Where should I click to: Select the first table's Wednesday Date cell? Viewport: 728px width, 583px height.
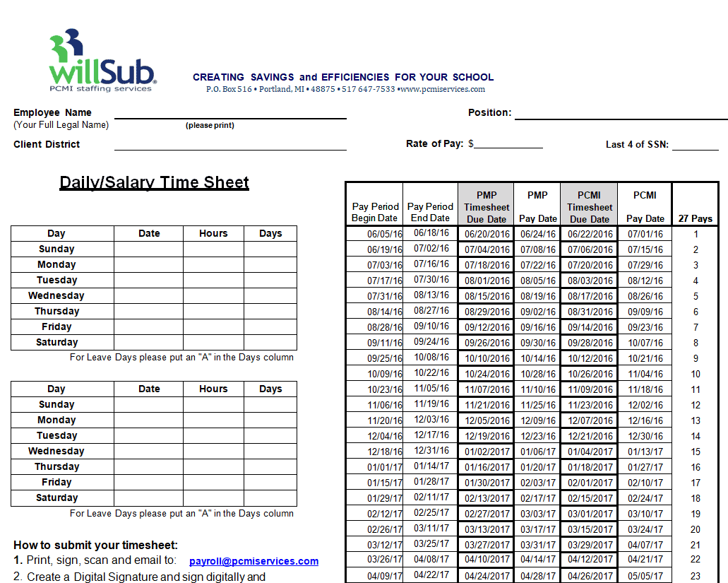tap(148, 296)
